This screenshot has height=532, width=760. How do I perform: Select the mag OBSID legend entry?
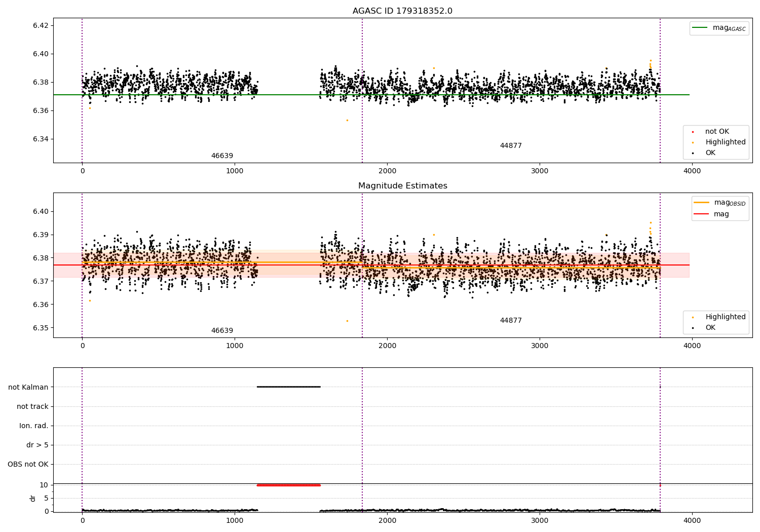720,203
